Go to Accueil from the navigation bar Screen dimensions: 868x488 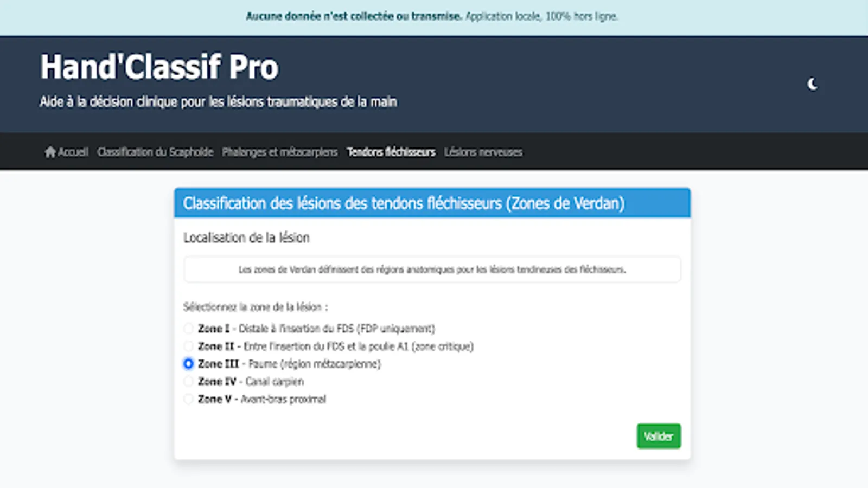[73, 152]
